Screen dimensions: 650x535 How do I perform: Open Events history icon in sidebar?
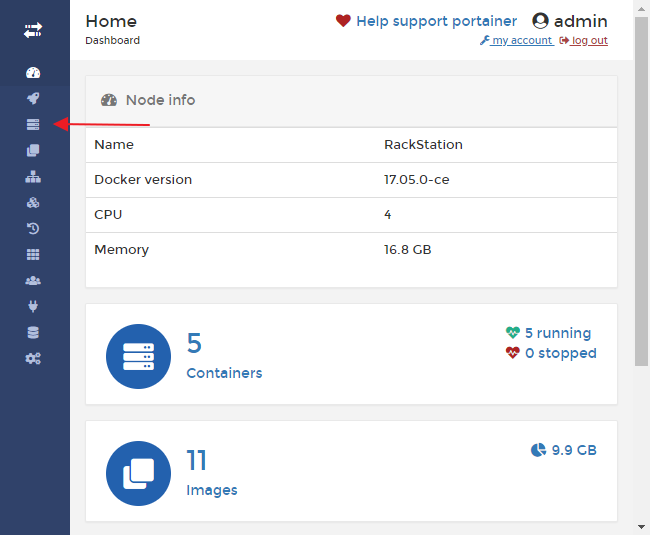click(x=33, y=228)
